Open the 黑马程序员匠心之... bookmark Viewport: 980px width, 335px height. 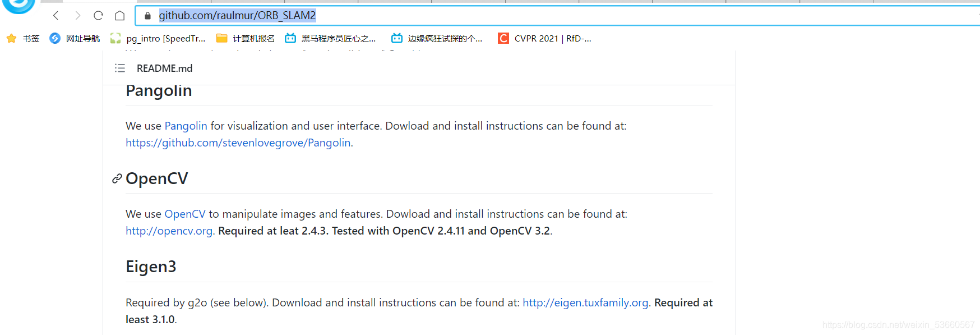click(330, 38)
